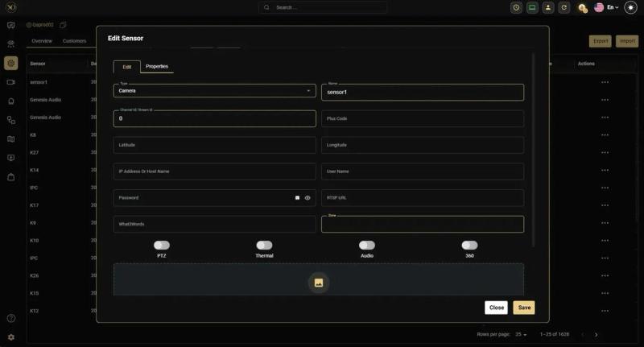The image size is (644, 347).
Task: Click the Close button in Edit Sensor
Action: (x=496, y=308)
